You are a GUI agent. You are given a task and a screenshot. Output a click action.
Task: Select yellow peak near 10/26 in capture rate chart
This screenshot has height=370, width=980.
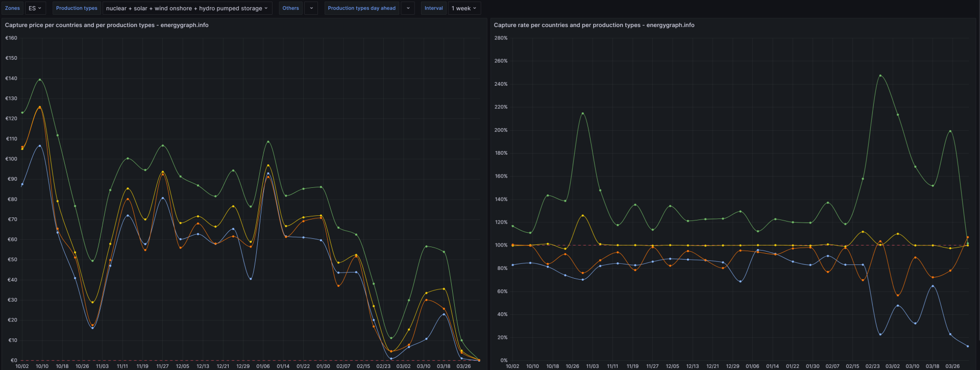click(582, 216)
